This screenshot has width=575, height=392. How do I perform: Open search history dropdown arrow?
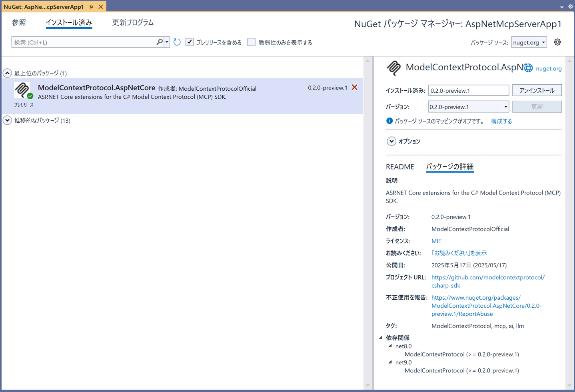pos(167,42)
